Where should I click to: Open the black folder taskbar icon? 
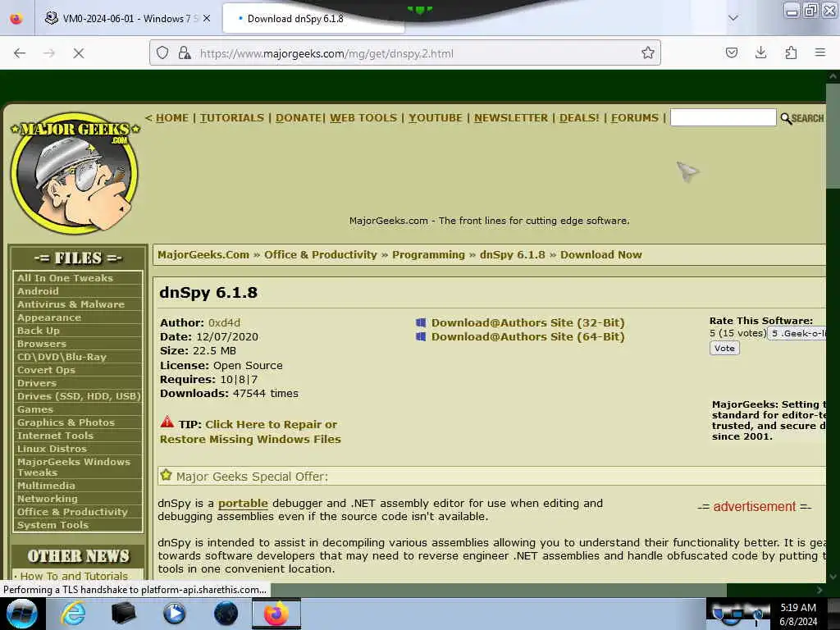[123, 614]
